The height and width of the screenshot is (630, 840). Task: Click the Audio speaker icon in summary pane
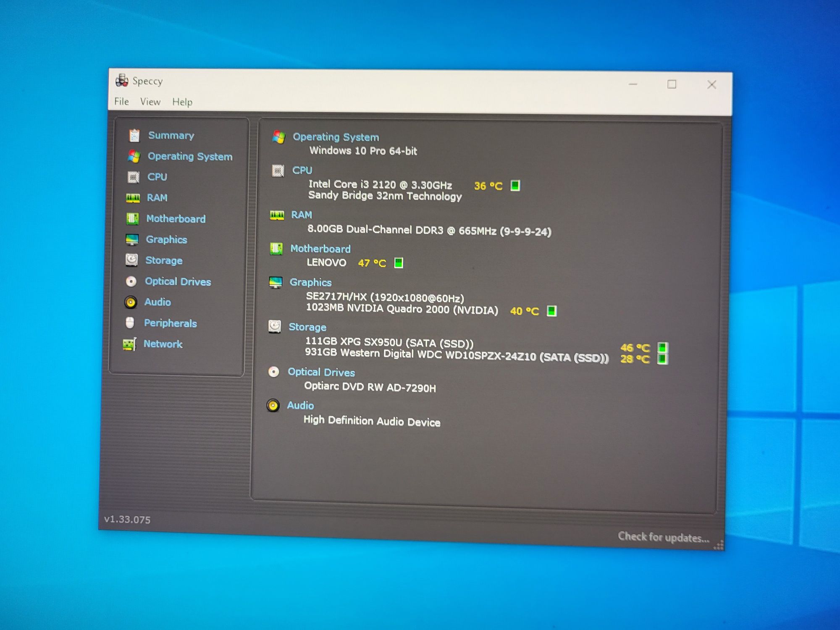pyautogui.click(x=273, y=405)
